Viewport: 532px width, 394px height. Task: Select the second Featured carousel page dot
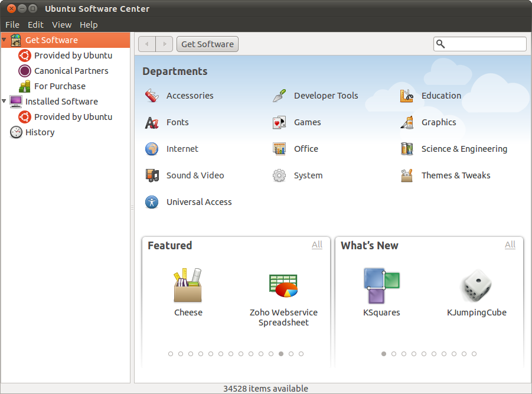click(x=181, y=354)
